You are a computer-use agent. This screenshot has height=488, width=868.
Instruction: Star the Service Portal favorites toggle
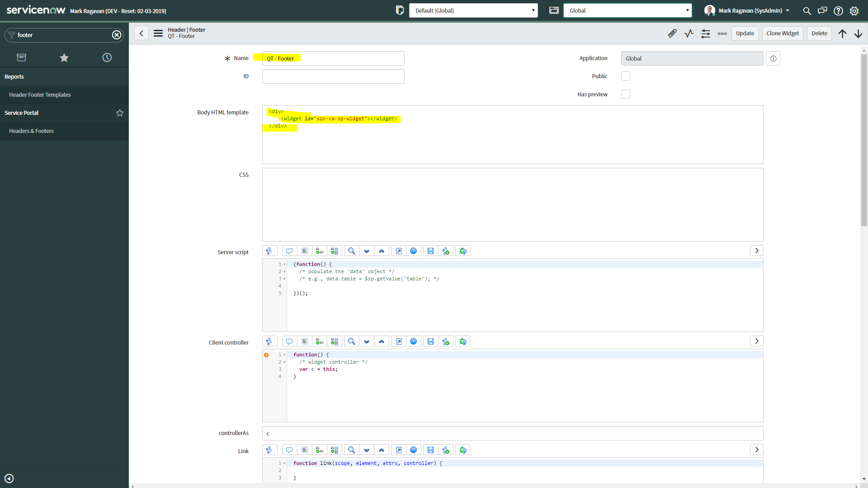(x=120, y=113)
